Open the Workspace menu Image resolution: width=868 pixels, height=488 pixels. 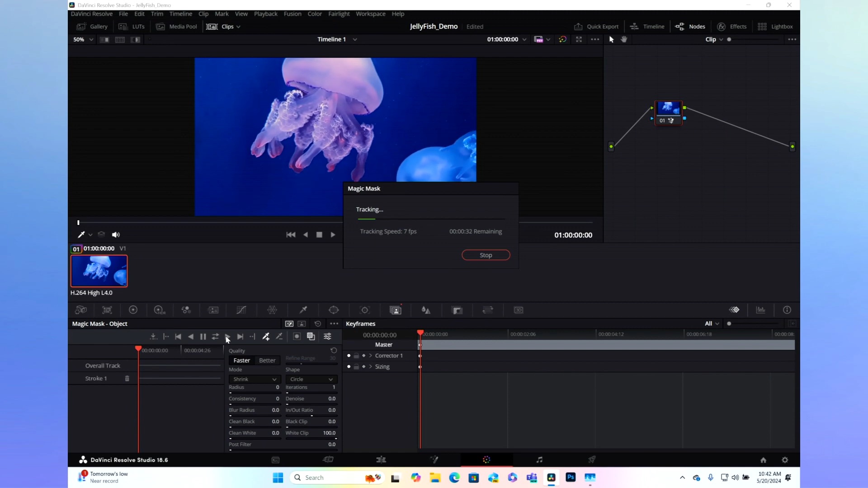point(371,14)
